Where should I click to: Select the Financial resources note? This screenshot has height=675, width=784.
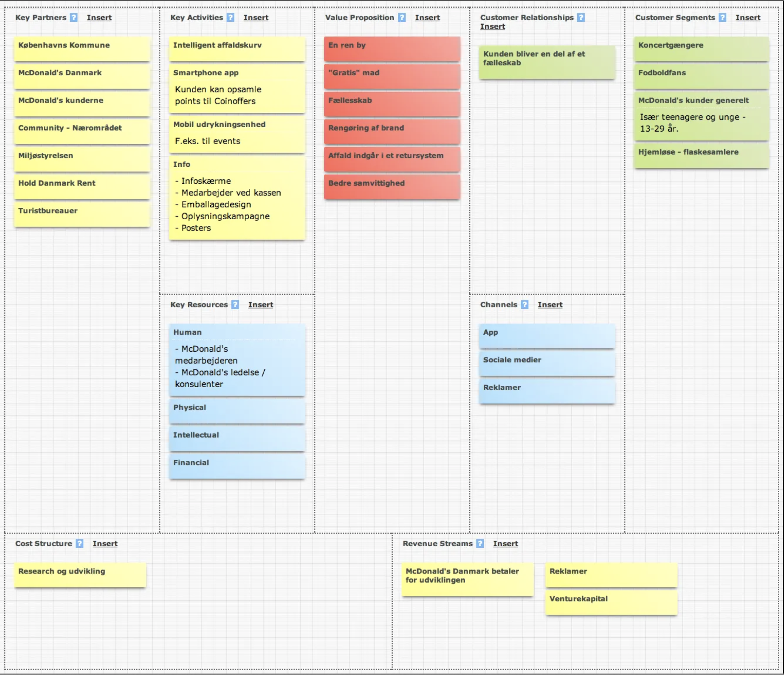pyautogui.click(x=237, y=467)
